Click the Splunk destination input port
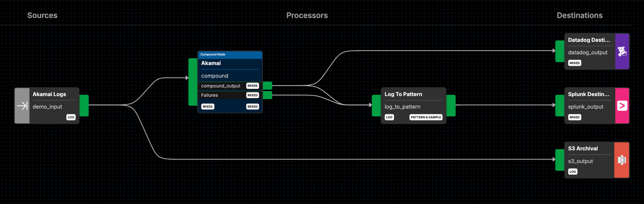The width and height of the screenshot is (644, 204). 560,106
